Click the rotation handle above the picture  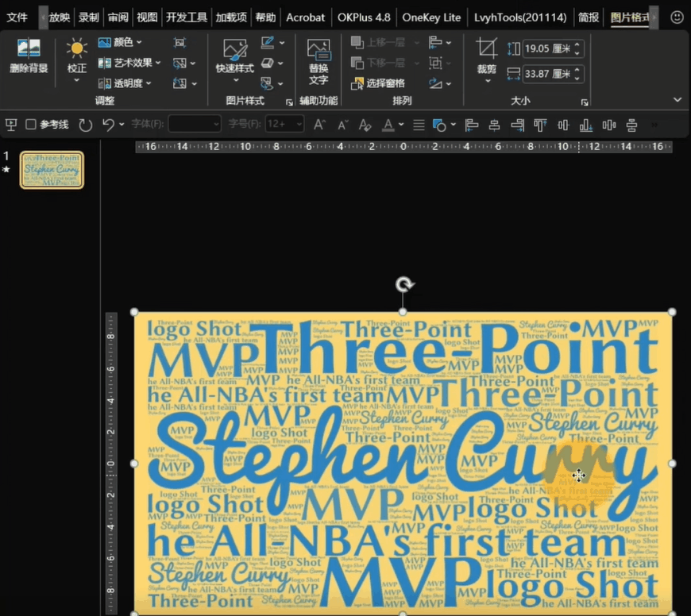403,284
